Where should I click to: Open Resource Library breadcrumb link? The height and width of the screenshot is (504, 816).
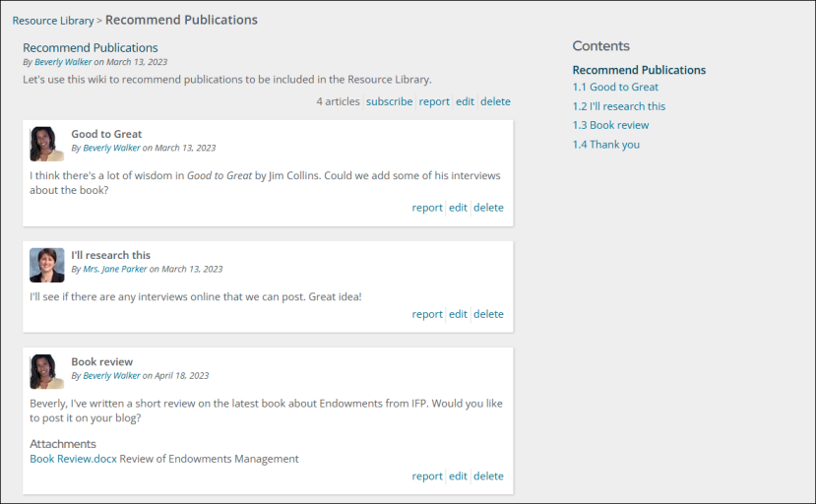tap(53, 21)
